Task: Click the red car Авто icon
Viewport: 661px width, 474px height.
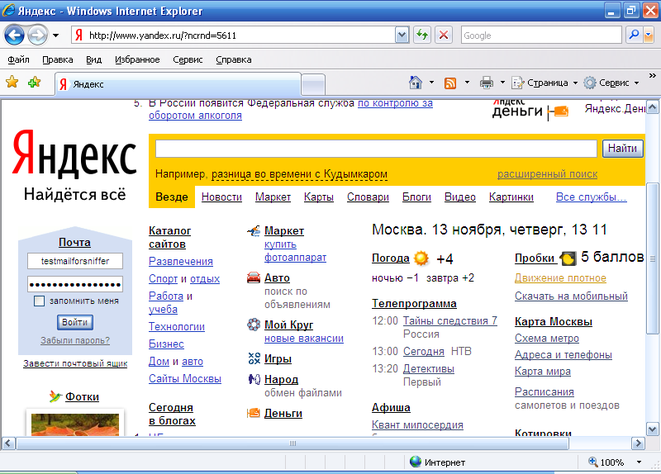Action: pos(253,277)
